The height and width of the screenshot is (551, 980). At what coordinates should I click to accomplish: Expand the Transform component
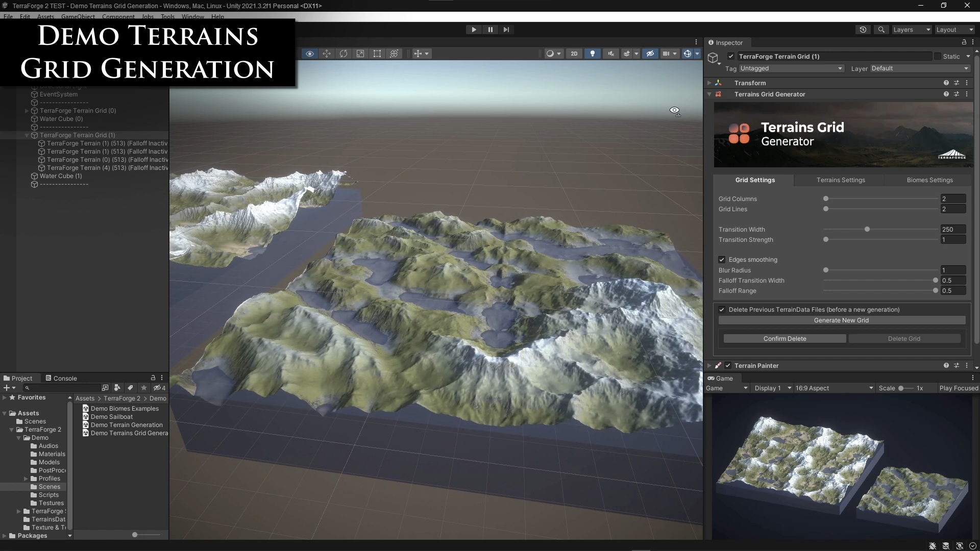click(709, 83)
